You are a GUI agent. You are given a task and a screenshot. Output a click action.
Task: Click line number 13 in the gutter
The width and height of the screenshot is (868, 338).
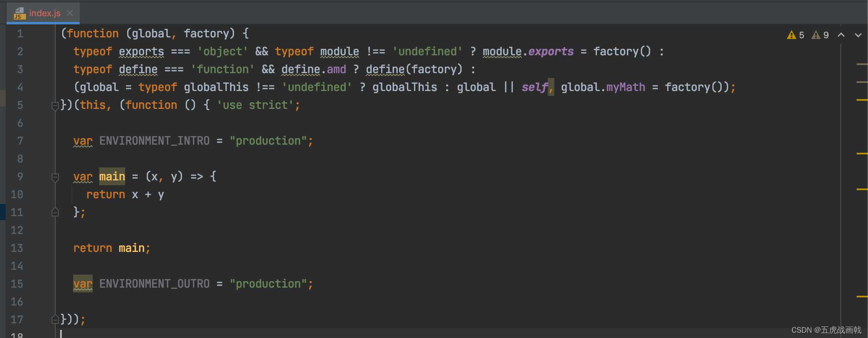(17, 248)
